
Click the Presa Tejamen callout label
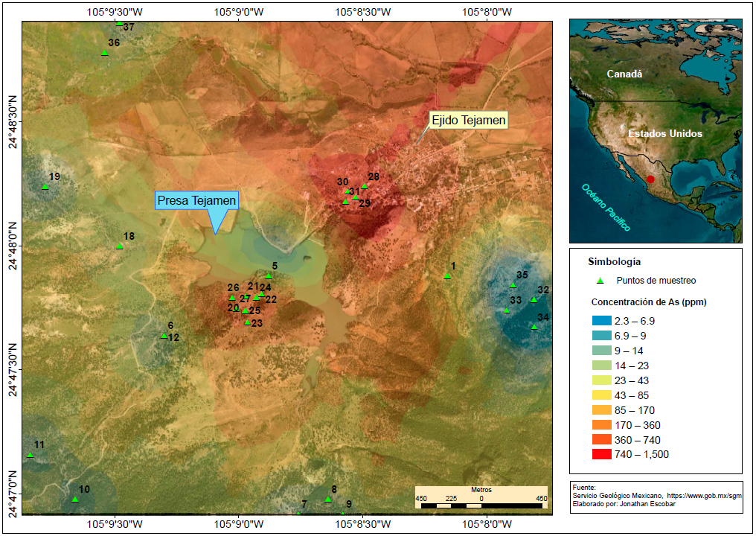pyautogui.click(x=196, y=200)
